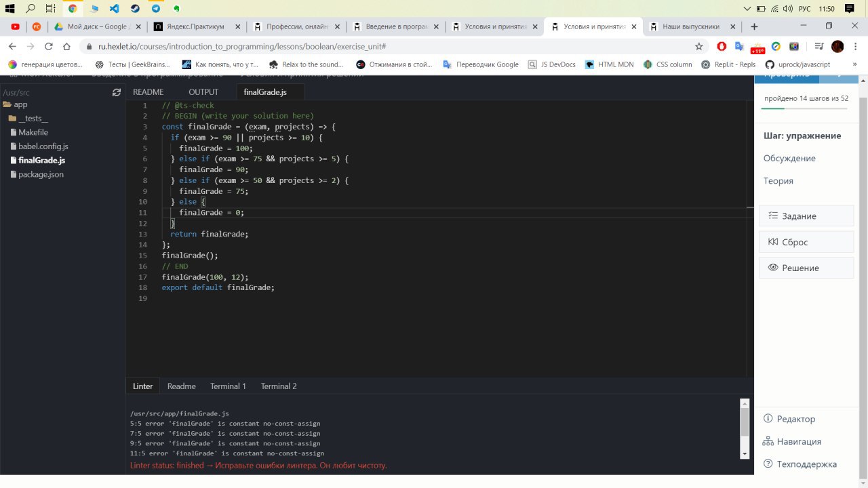Screen dimensions: 868x488
Task: Open HTML MDN bookmark
Action: click(x=610, y=64)
